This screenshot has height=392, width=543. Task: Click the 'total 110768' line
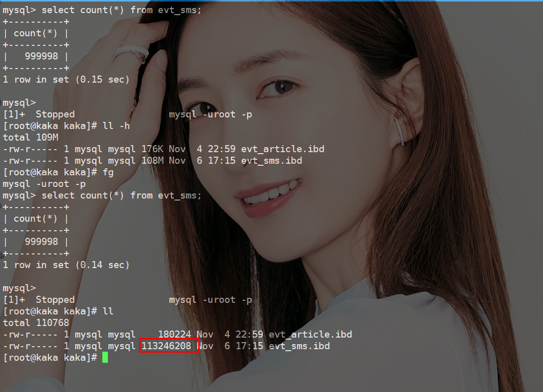36,323
